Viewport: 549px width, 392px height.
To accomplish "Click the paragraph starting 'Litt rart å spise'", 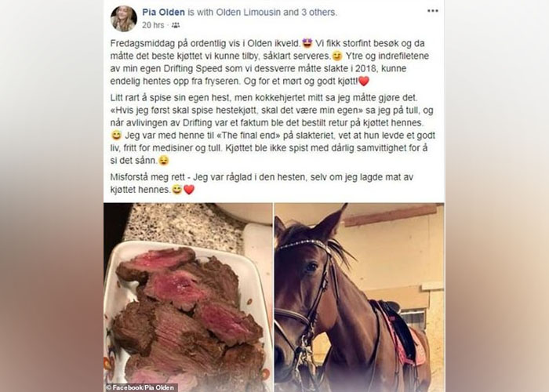I will click(x=272, y=129).
